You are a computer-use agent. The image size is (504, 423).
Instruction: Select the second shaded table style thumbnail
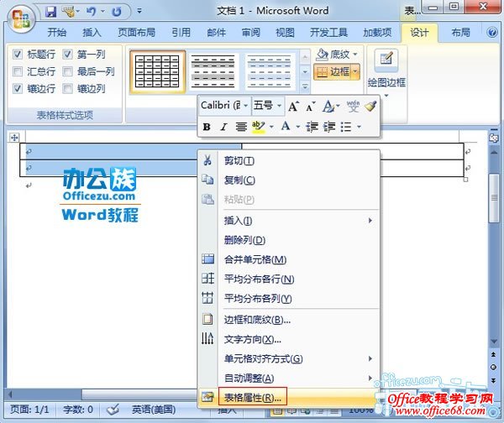click(x=213, y=71)
